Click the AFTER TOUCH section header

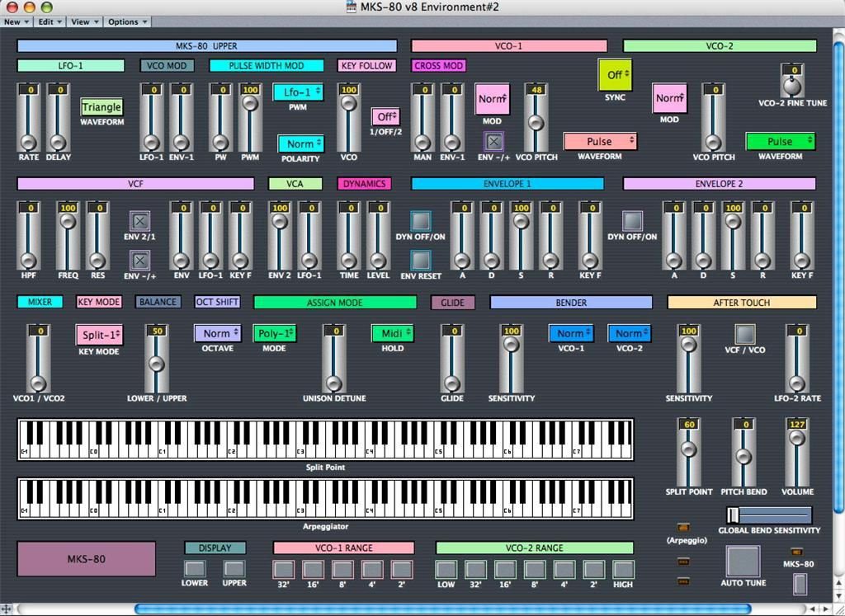[x=742, y=303]
